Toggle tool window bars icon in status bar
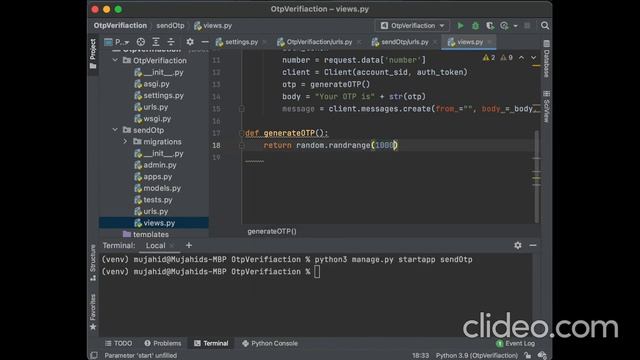 [94, 355]
